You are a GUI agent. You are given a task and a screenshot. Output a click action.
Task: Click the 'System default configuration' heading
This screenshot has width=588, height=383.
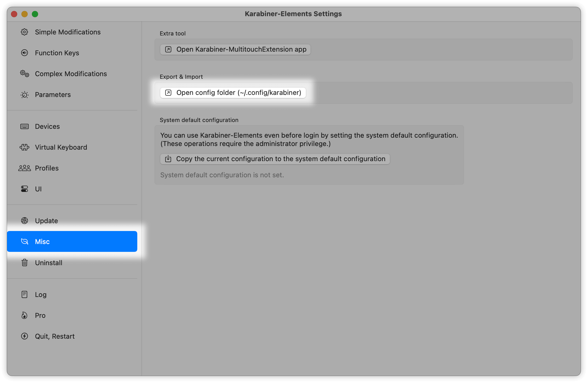pos(199,120)
